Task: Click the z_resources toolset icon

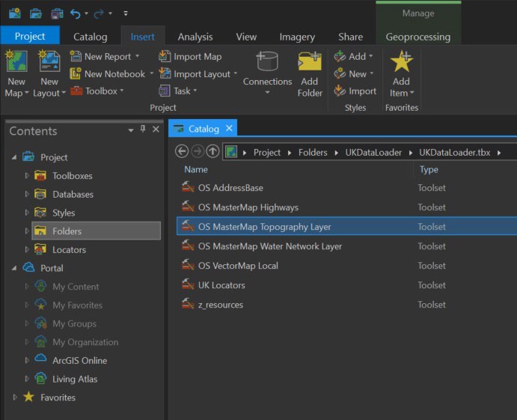Action: [188, 304]
